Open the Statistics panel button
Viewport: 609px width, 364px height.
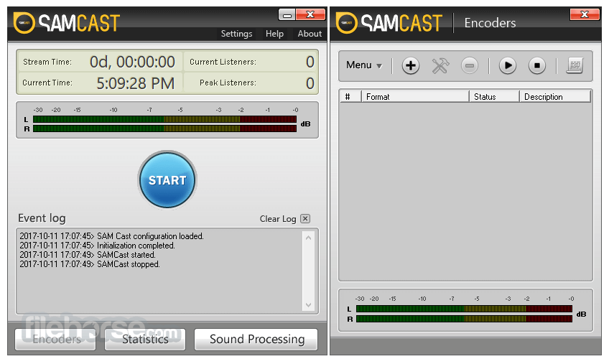click(145, 339)
